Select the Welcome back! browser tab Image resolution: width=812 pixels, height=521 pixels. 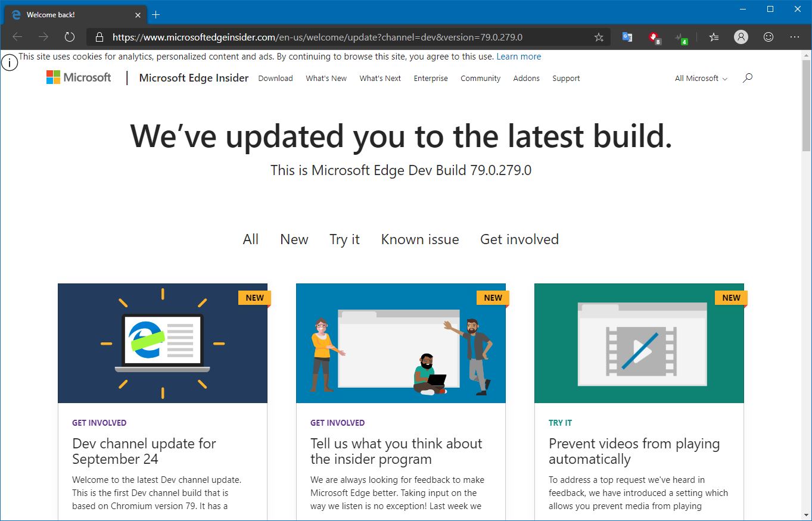(74, 14)
